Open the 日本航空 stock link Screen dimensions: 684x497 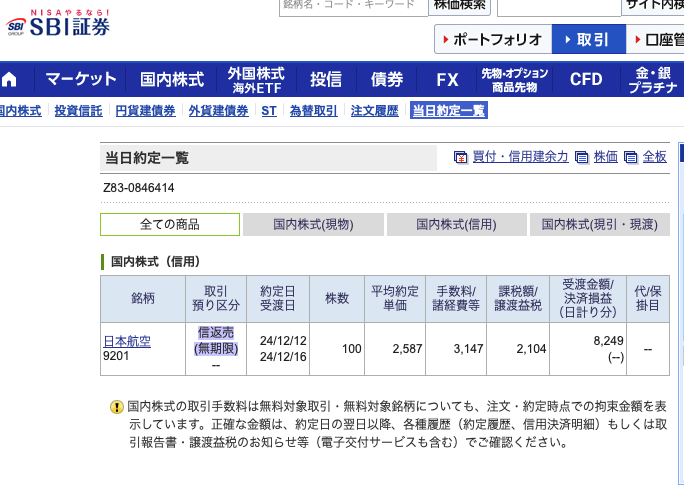127,341
